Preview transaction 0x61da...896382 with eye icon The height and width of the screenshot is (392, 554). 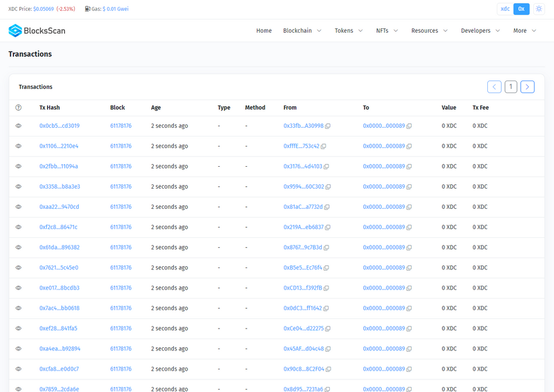pos(18,247)
